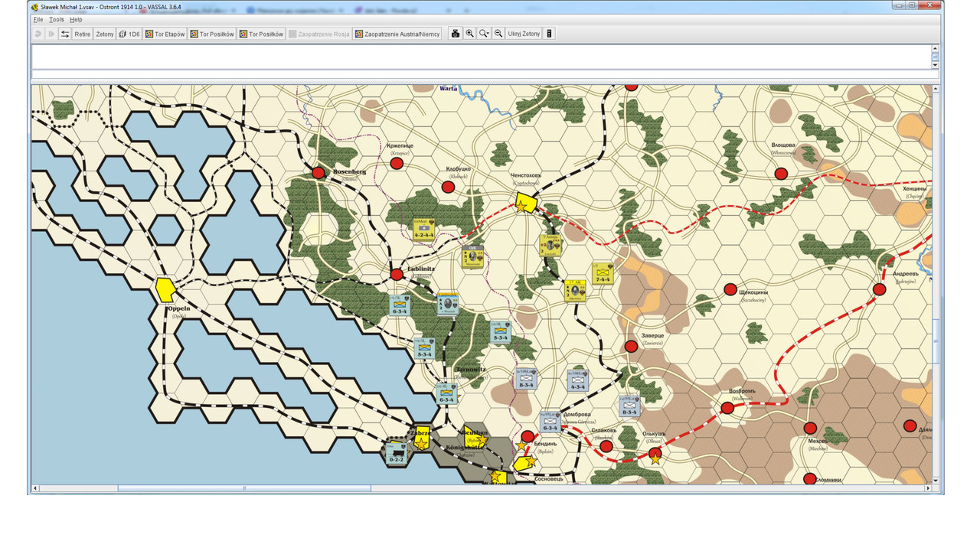Click the Step forward through log icon

click(51, 34)
